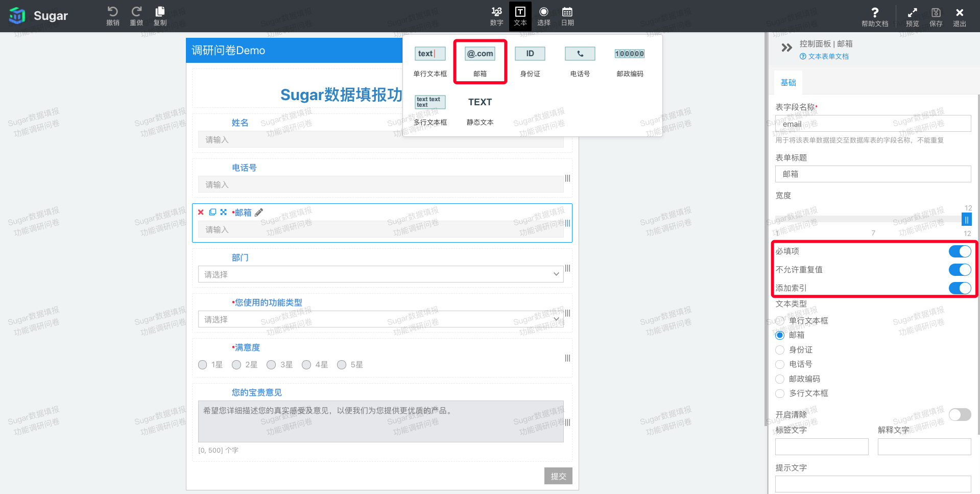Viewport: 980px width, 494px height.
Task: Select the 2星 rating radio
Action: (236, 365)
